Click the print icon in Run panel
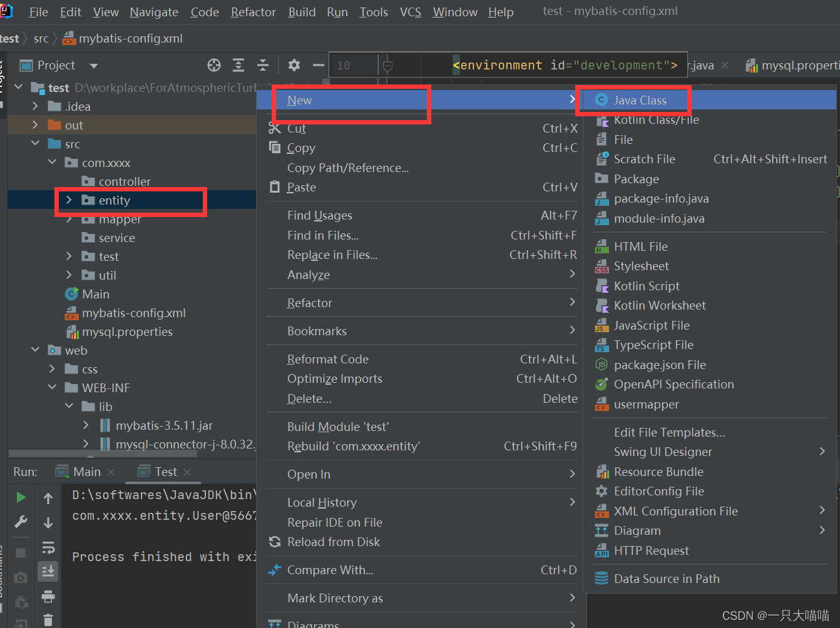This screenshot has width=840, height=628. tap(48, 595)
